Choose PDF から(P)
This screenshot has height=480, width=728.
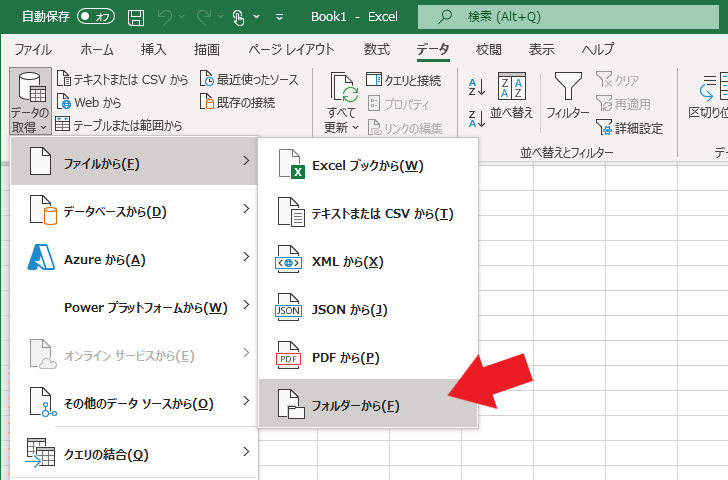(368, 357)
